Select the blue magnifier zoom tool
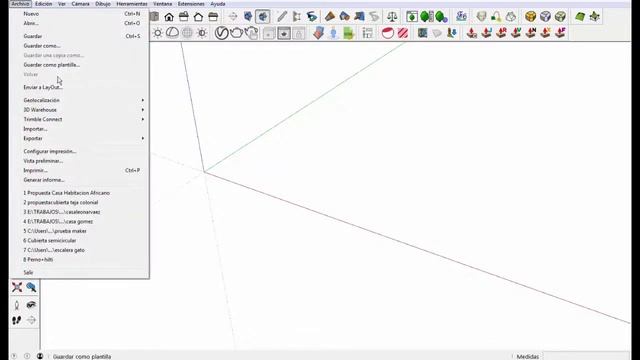This screenshot has height=360, width=640. tap(31, 287)
